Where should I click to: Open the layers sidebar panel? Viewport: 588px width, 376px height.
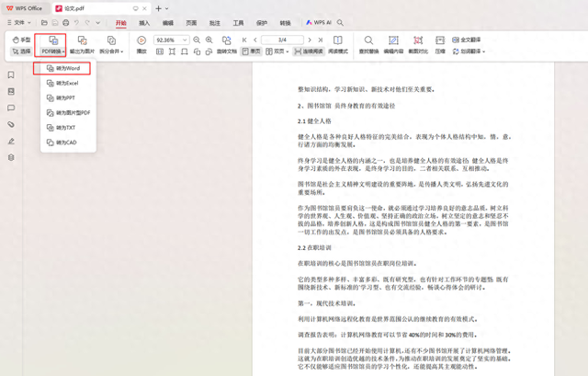tap(11, 157)
